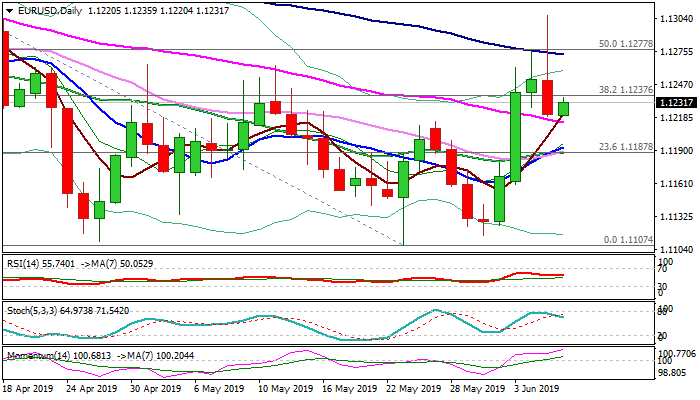700x400 pixels.
Task: Click the 1.11900 price axis value
Action: pyautogui.click(x=677, y=151)
